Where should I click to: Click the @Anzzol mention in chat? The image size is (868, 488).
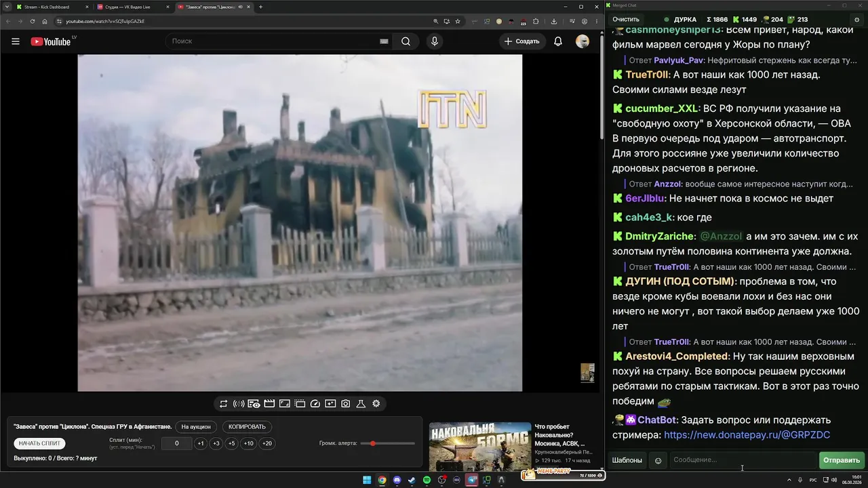tap(721, 237)
